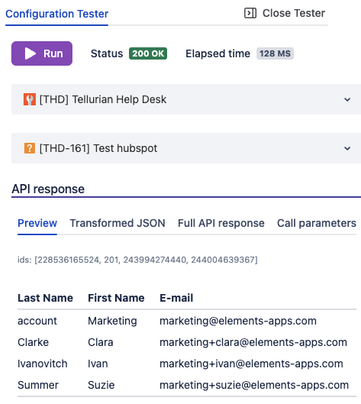The height and width of the screenshot is (404, 361).
Task: Expand the THD-161 Test hubspot dropdown chevron
Action: point(347,148)
